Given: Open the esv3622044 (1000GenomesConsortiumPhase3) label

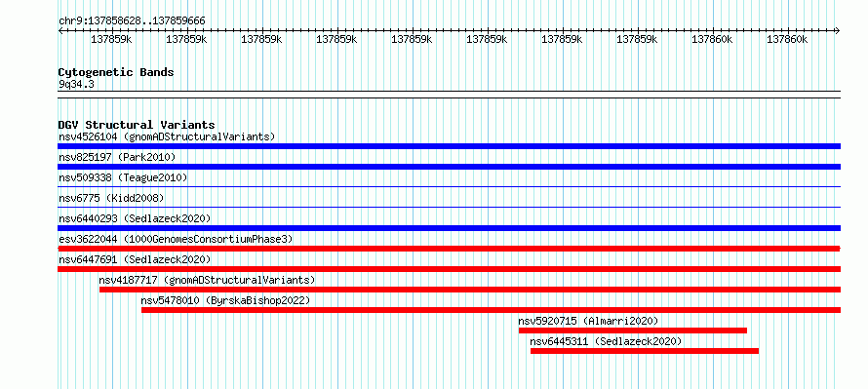Looking at the screenshot, I should pos(176,239).
